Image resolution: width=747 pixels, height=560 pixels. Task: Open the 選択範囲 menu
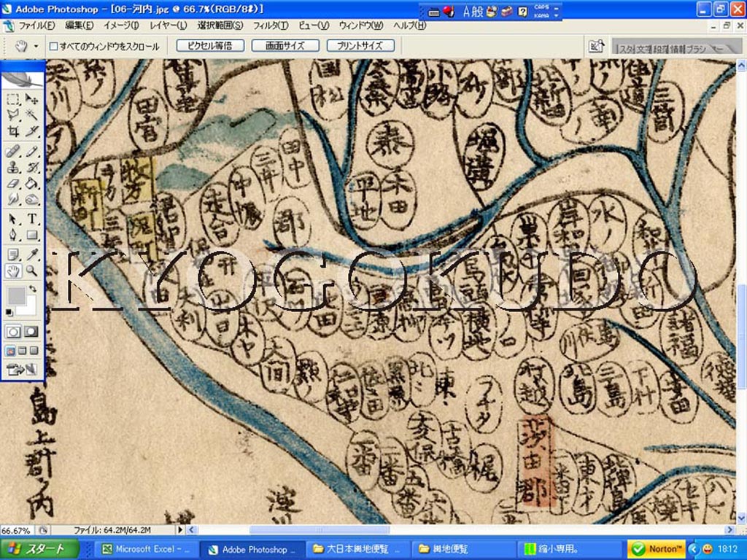(x=220, y=26)
